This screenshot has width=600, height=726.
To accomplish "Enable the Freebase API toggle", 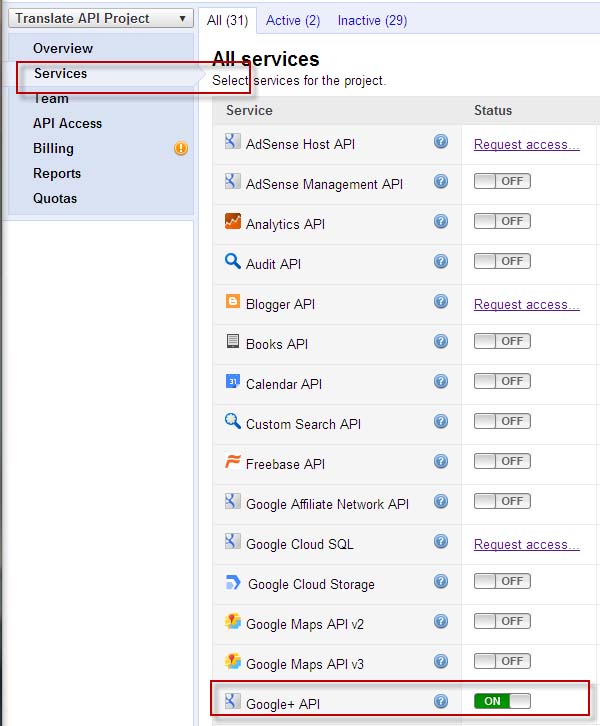I will point(502,461).
